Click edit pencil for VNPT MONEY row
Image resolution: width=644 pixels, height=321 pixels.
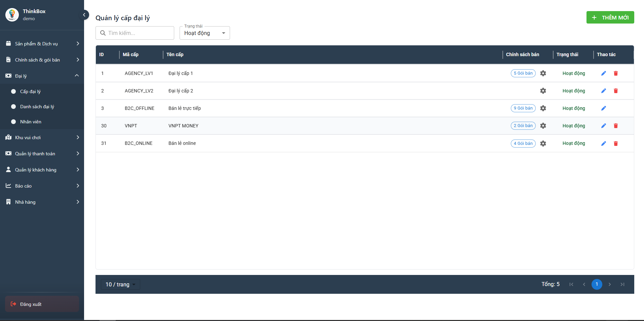[604, 126]
